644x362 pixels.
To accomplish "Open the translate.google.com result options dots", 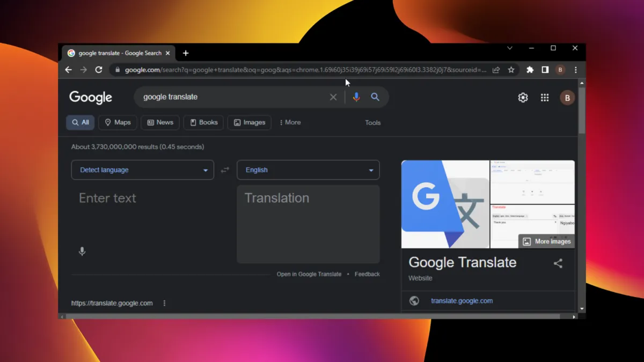I will 164,303.
